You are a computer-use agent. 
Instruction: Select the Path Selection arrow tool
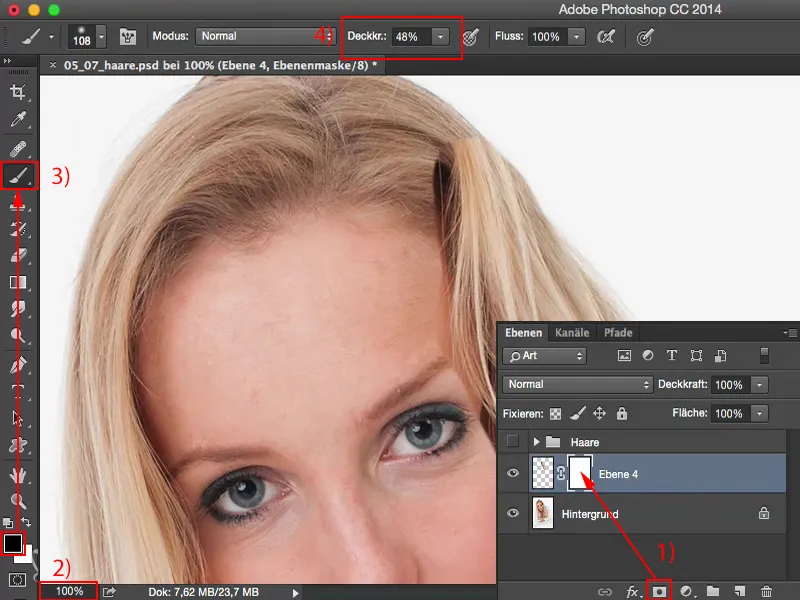(x=18, y=418)
